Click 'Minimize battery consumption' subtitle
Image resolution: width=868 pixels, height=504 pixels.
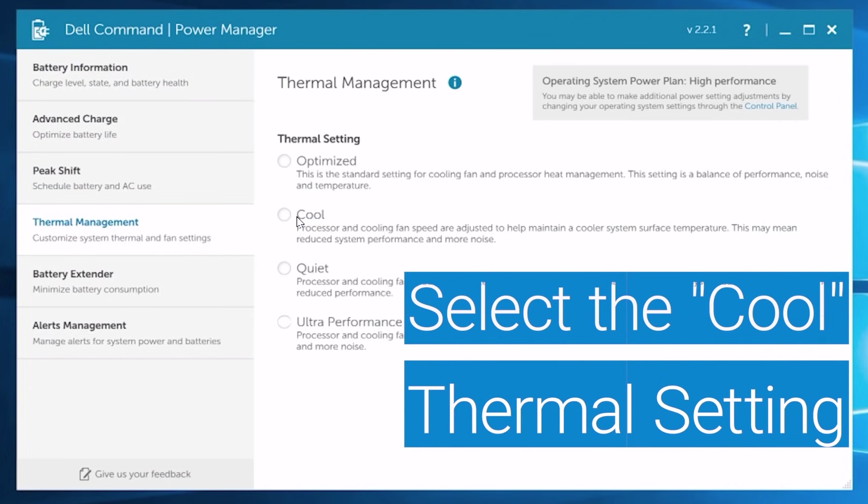click(96, 289)
